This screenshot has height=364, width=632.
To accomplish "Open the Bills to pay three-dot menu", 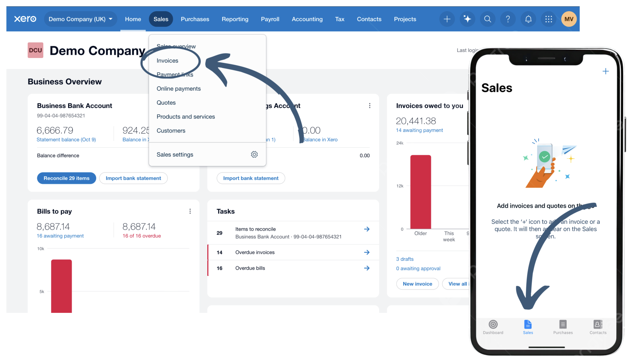I will pos(190,211).
